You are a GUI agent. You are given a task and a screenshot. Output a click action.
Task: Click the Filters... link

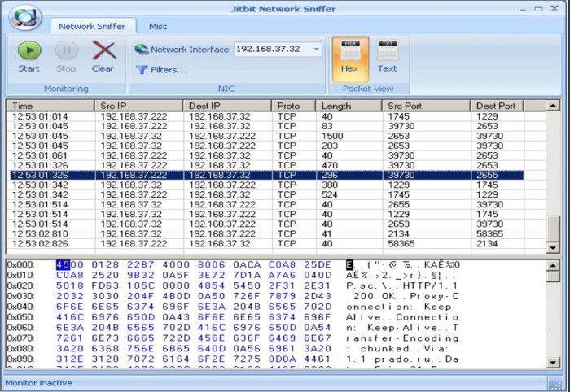[x=169, y=70]
